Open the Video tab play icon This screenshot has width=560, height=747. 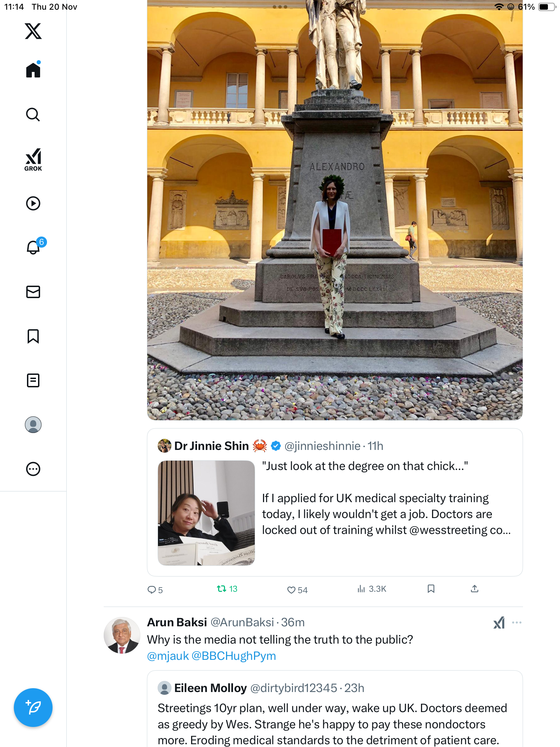pos(33,203)
